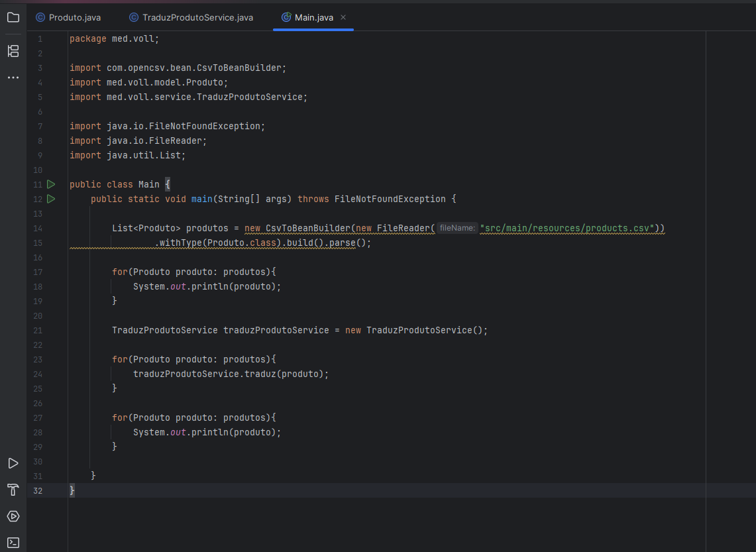756x552 pixels.
Task: Click the closing brace on line 32
Action: 72,491
